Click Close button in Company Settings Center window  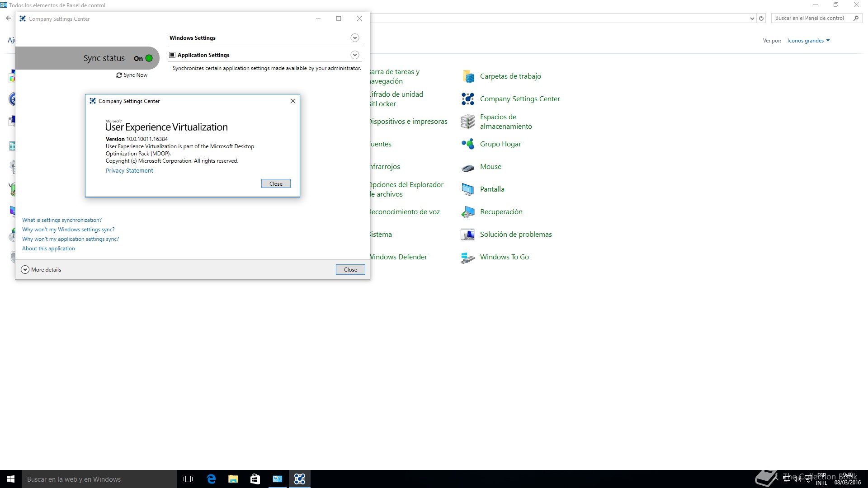[350, 270]
